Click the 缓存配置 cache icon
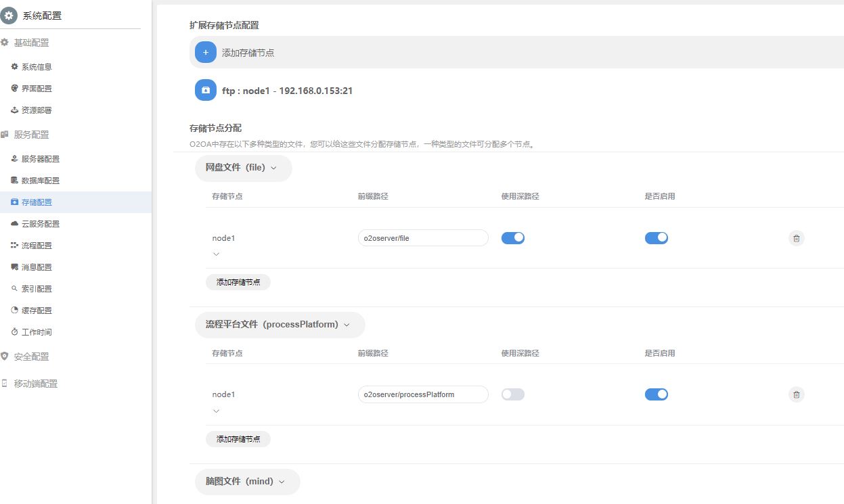Screen dimensions: 844x504 [x=14, y=311]
